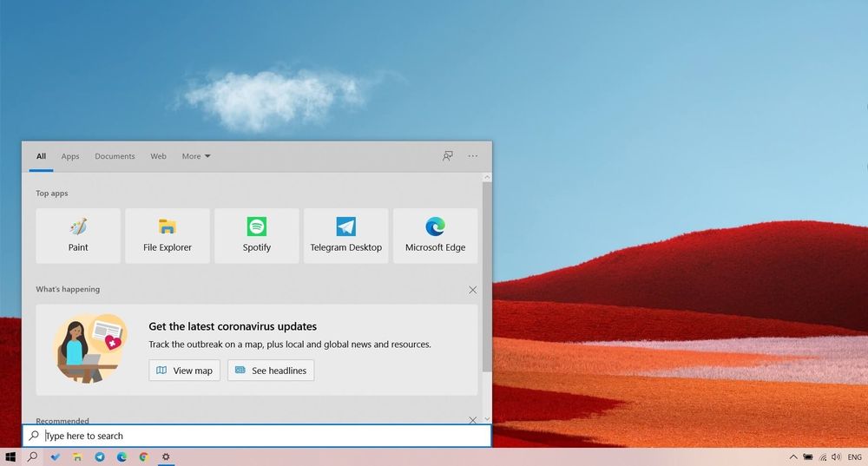Click the ENG language indicator
Viewport: 868px width, 466px height.
pos(854,457)
